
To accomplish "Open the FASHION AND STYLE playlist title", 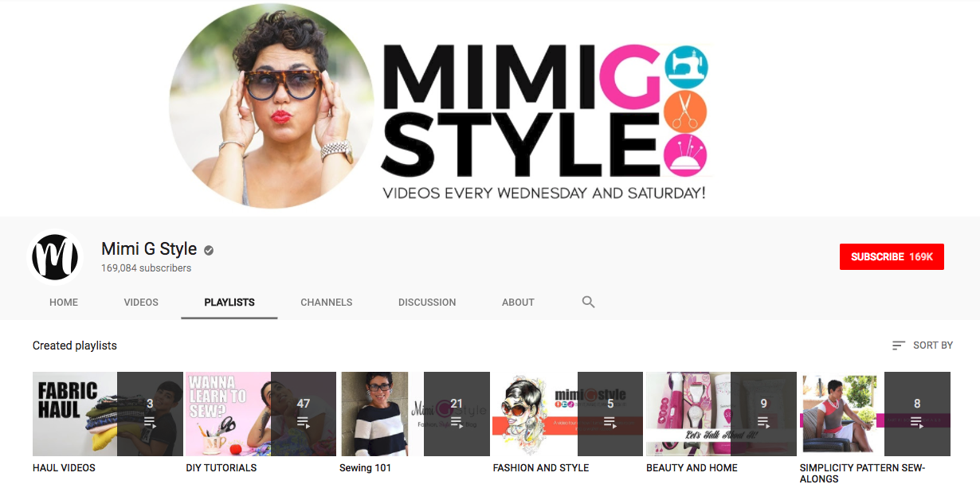I will tap(541, 468).
